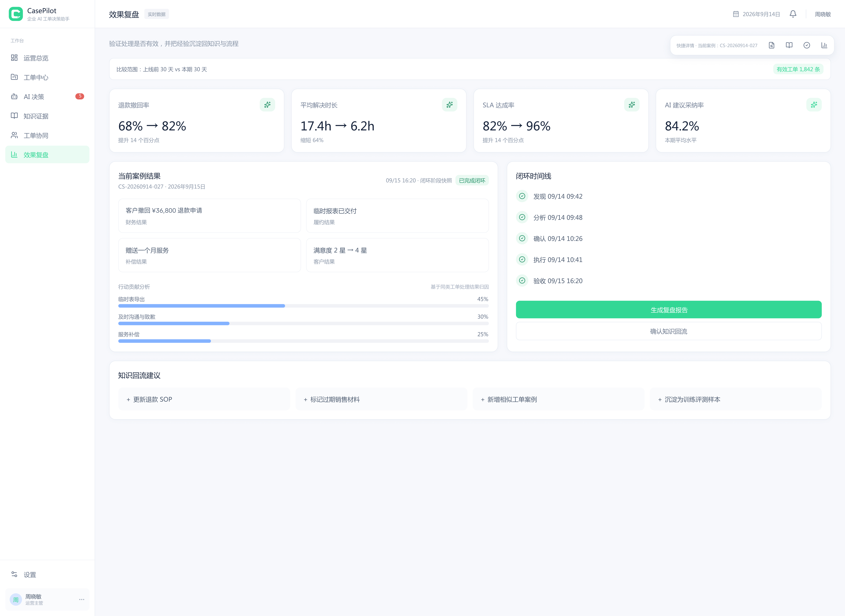Click the sparkle icon on 退款撤回率 card
Viewport: 845px width, 616px height.
point(267,105)
